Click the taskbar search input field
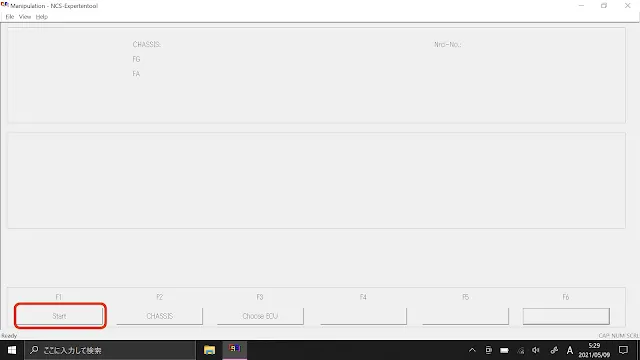 click(110, 350)
